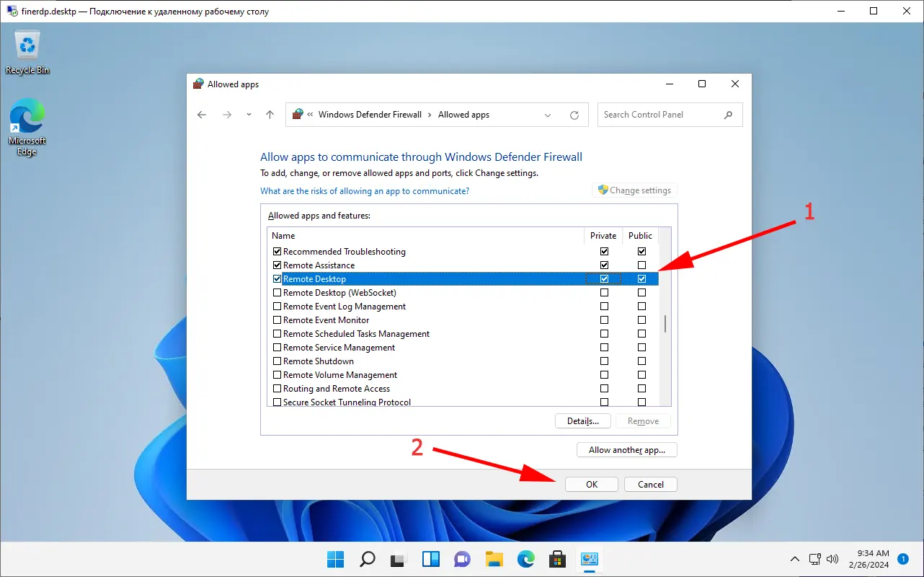Click the firewall icon in the address bar
This screenshot has height=577, width=924.
click(x=297, y=114)
